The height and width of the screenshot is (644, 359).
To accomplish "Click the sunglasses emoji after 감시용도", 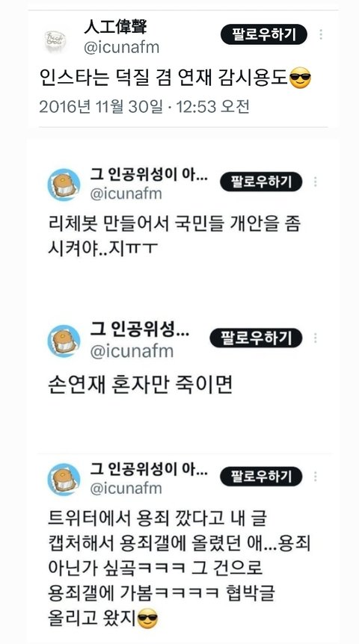I will point(300,78).
